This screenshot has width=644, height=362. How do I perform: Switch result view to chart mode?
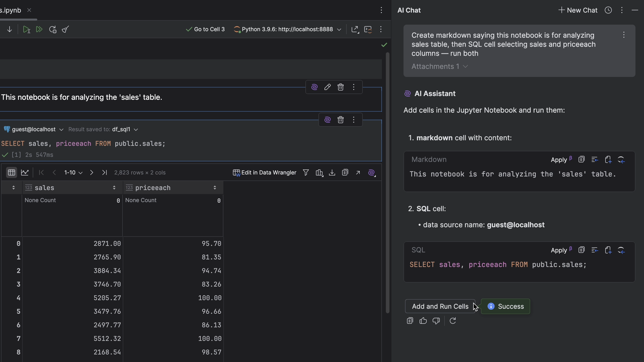click(x=25, y=172)
